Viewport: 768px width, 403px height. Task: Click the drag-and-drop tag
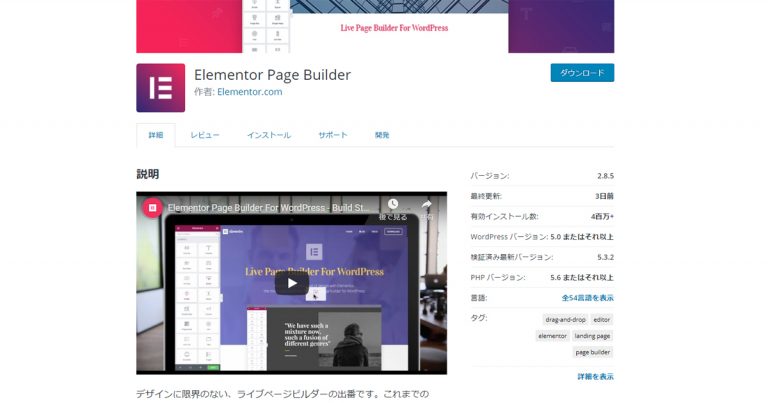563,319
